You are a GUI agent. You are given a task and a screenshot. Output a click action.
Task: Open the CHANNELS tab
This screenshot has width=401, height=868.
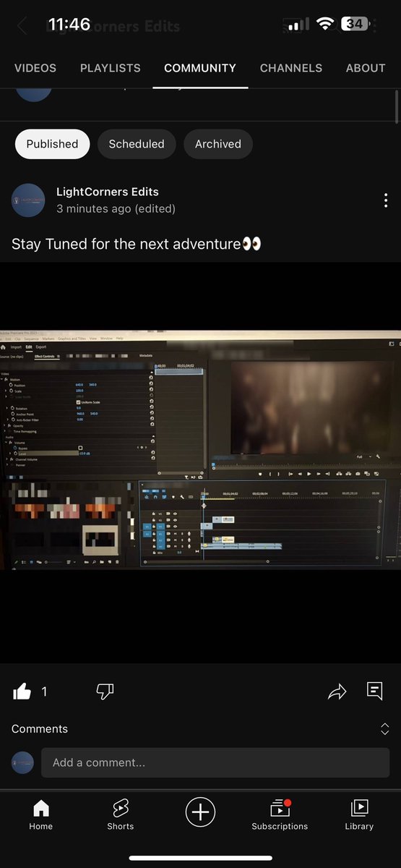pos(291,68)
